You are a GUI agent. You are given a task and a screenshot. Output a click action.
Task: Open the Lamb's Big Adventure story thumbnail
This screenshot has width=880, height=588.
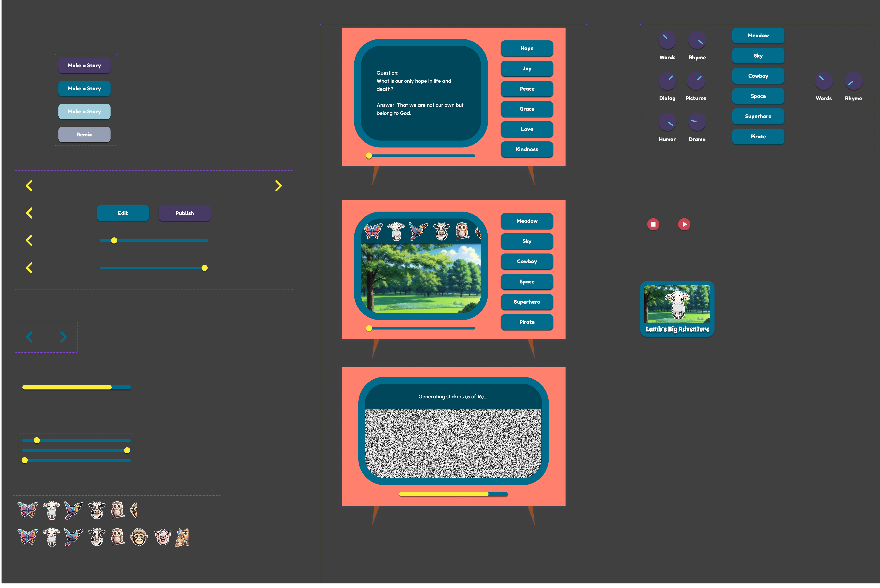pyautogui.click(x=677, y=309)
